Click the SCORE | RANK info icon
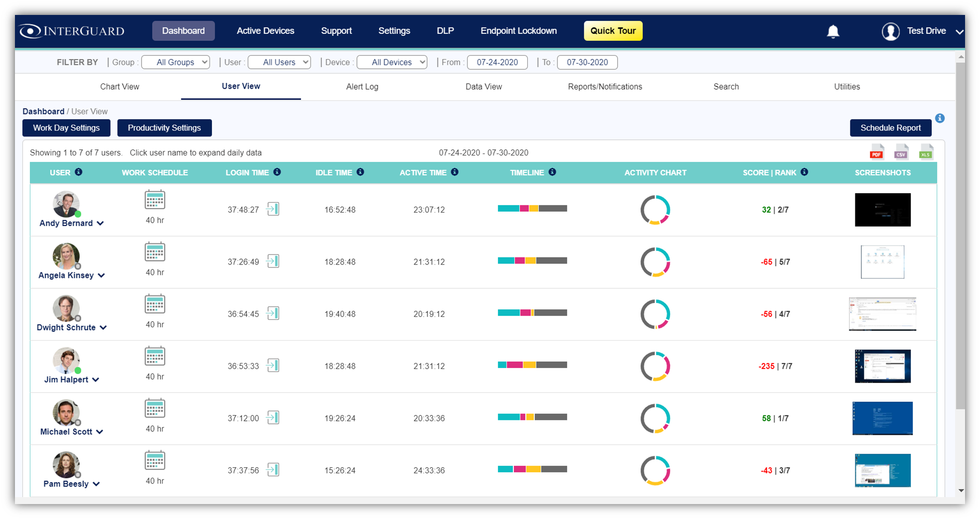980x519 pixels. coord(805,172)
